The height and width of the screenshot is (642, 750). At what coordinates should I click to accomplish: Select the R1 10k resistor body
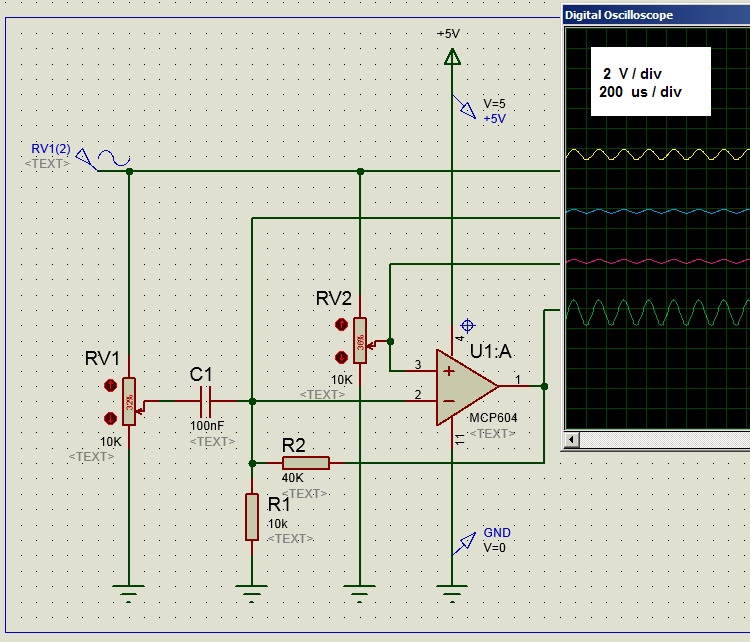(x=252, y=517)
